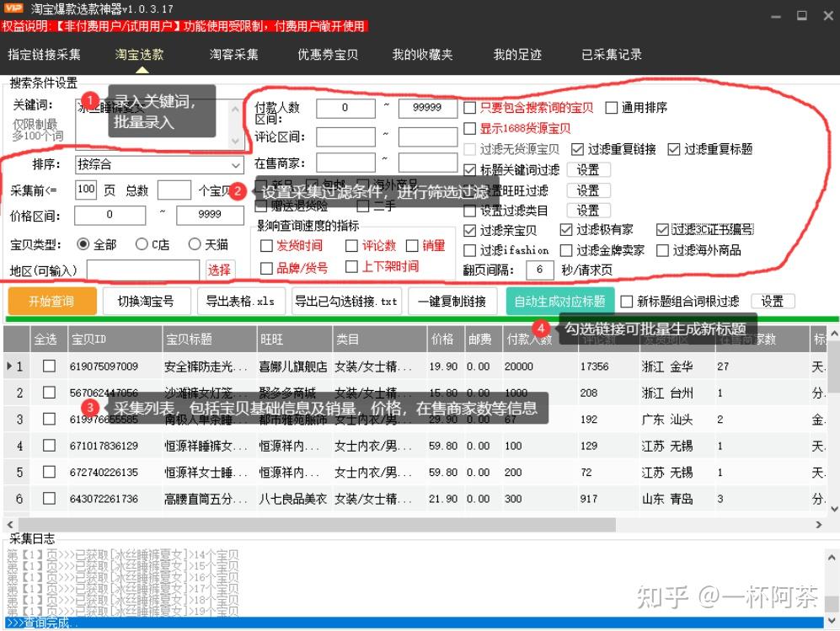Switch to the 淘宝选款 tab

(x=139, y=54)
